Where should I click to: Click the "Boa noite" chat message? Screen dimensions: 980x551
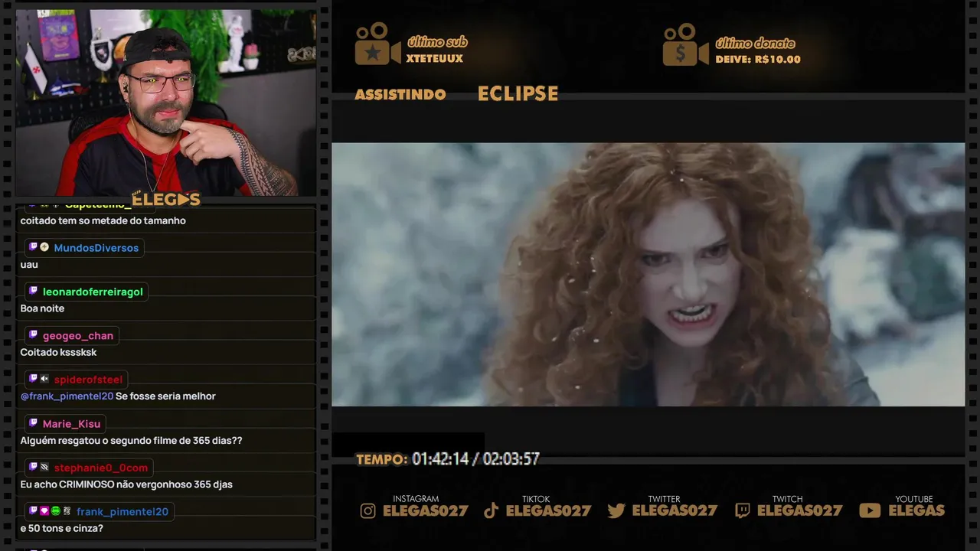43,308
